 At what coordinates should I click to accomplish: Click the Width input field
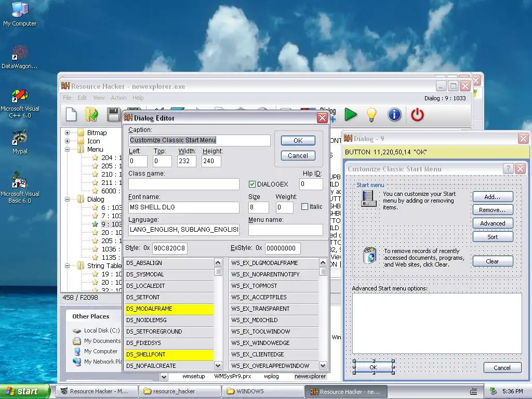pos(187,161)
